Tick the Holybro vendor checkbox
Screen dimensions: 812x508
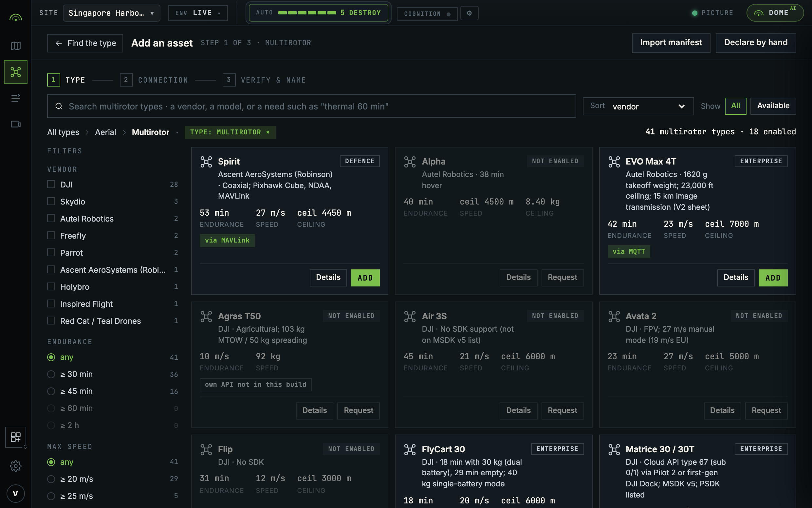51,286
